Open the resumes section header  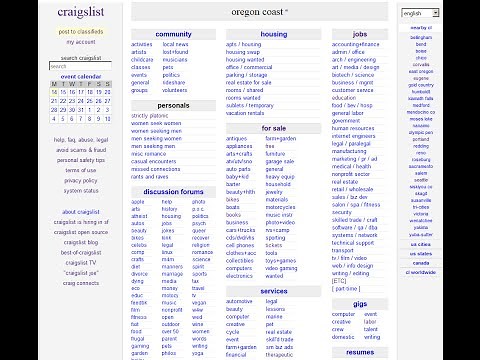[360, 352]
